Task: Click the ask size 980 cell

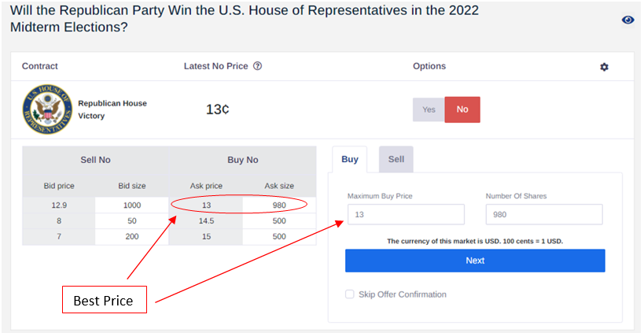Action: 279,205
